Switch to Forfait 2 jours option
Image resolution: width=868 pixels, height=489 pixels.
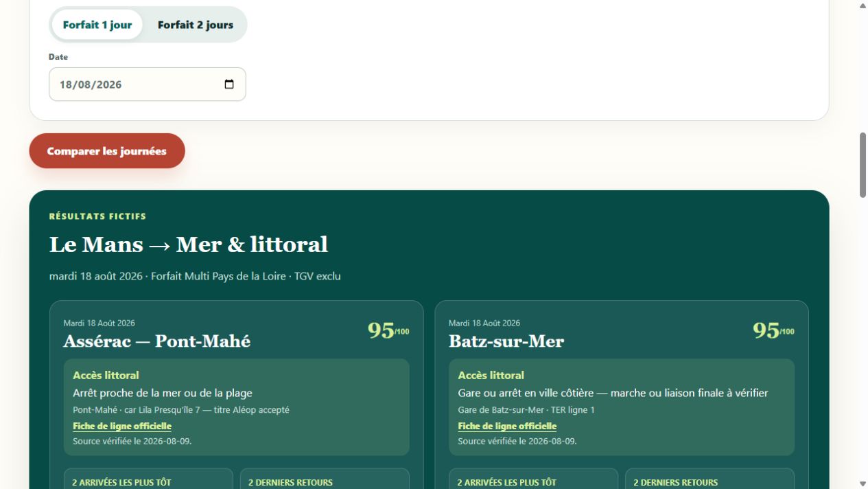pyautogui.click(x=196, y=25)
